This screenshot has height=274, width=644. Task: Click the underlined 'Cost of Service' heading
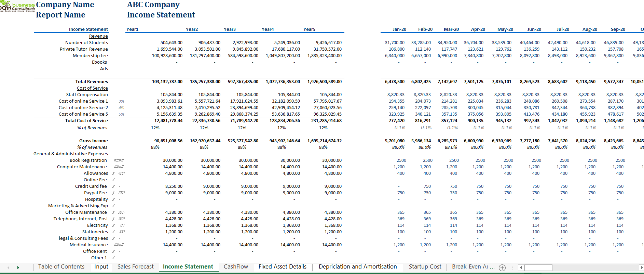pyautogui.click(x=92, y=88)
